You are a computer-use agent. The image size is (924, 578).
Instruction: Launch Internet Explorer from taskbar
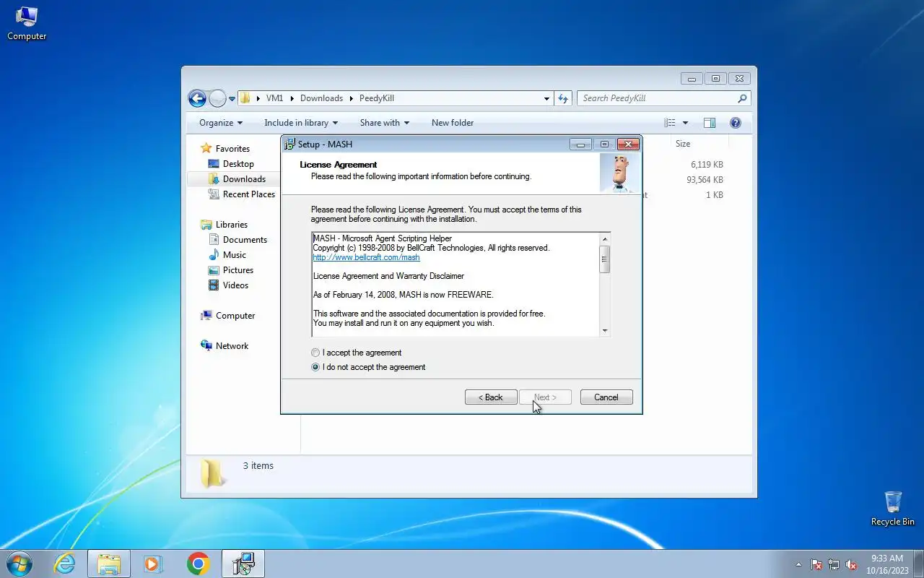point(65,564)
